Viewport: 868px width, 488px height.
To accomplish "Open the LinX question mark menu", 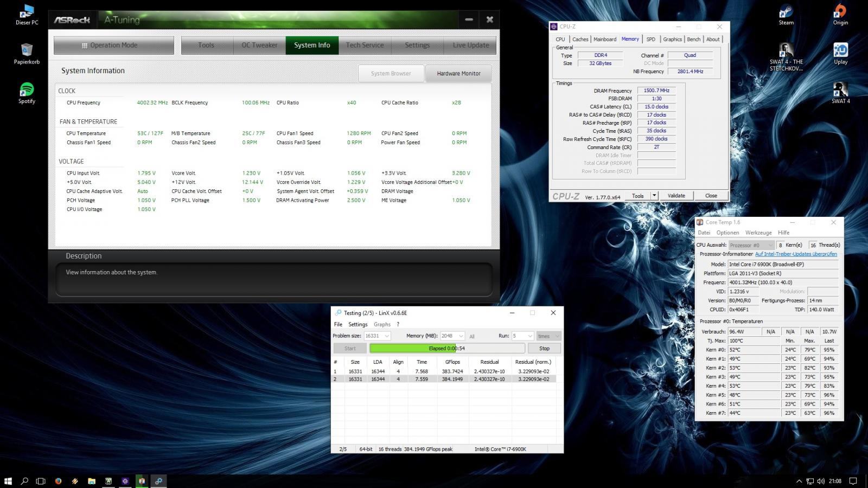I will click(x=398, y=324).
